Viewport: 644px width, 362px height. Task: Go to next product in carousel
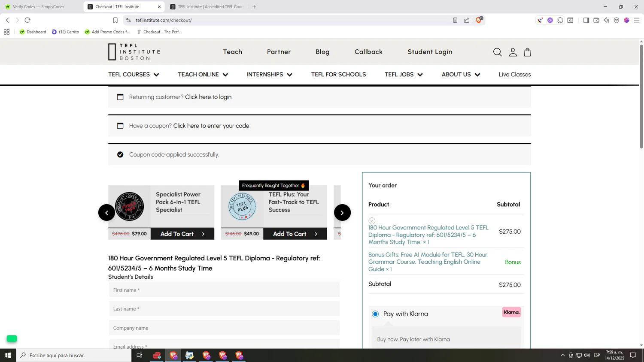point(342,213)
